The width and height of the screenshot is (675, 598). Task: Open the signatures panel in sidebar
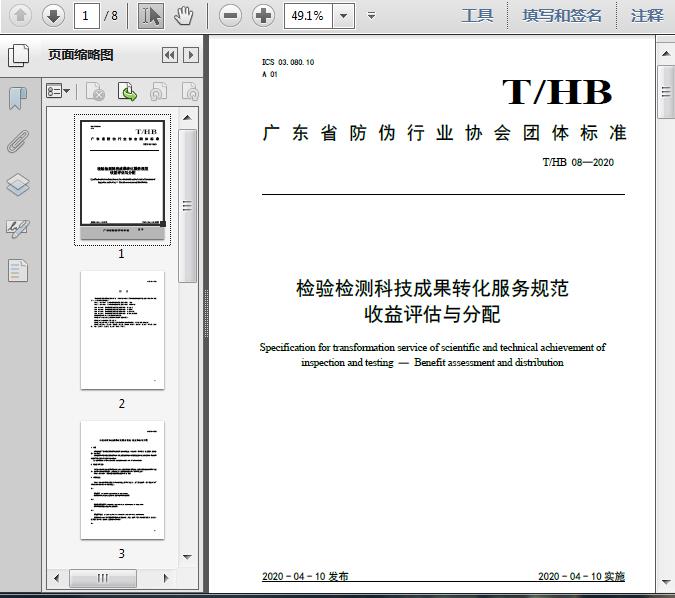click(17, 228)
